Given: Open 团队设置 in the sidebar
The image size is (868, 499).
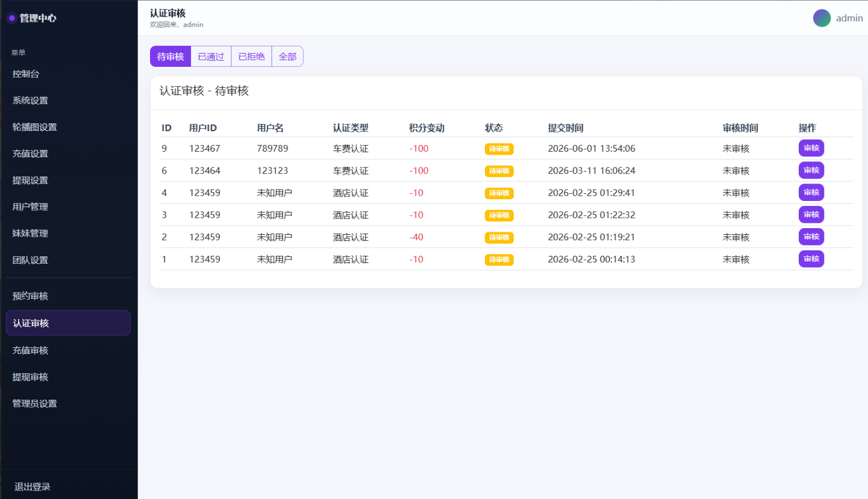Looking at the screenshot, I should tap(69, 260).
